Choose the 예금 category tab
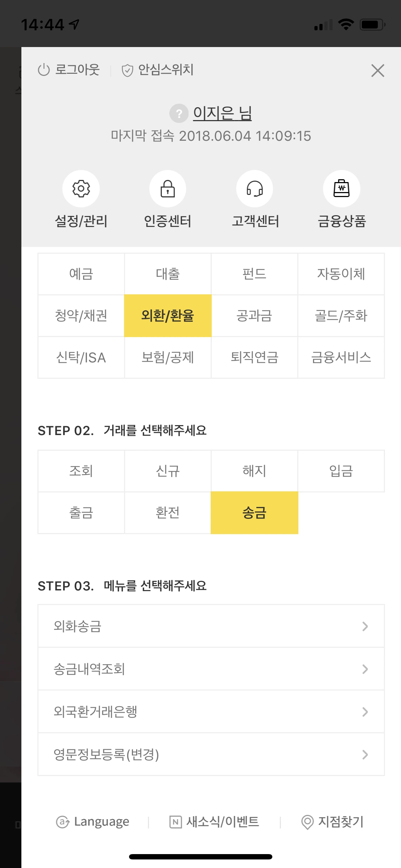 coord(81,274)
